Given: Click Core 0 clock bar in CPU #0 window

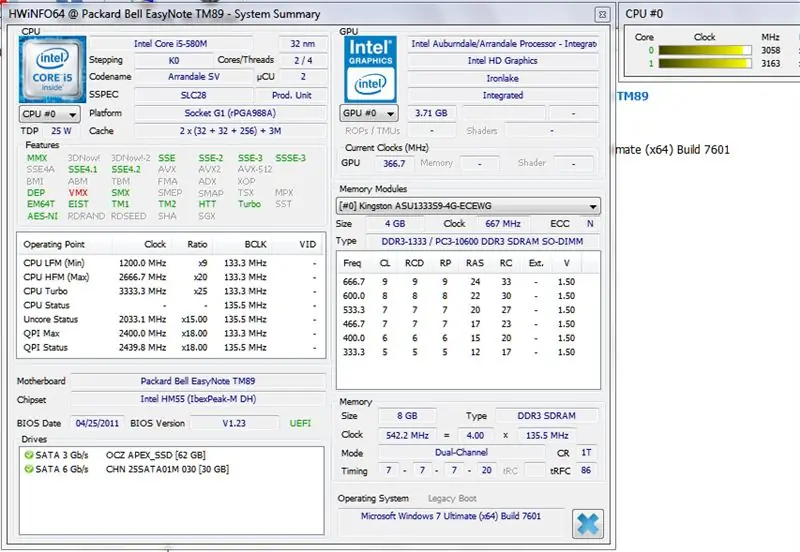Looking at the screenshot, I should 705,50.
